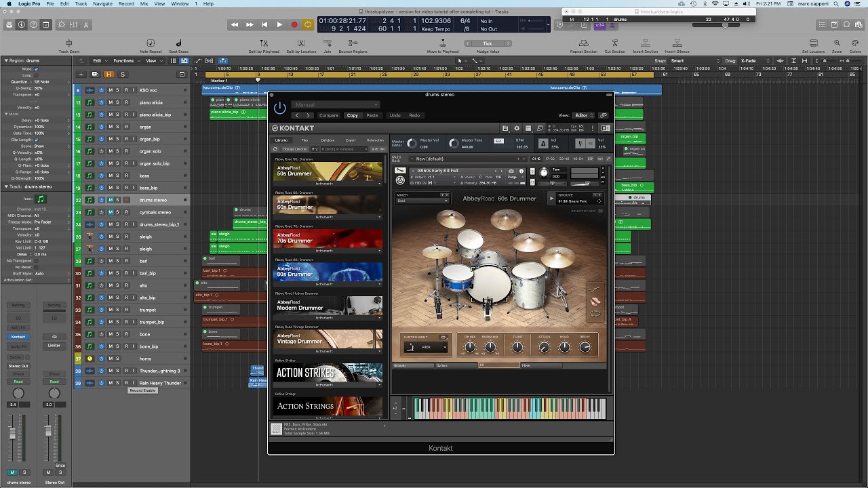Click the Track Zoom toolbar icon
The image size is (868, 488).
[69, 45]
